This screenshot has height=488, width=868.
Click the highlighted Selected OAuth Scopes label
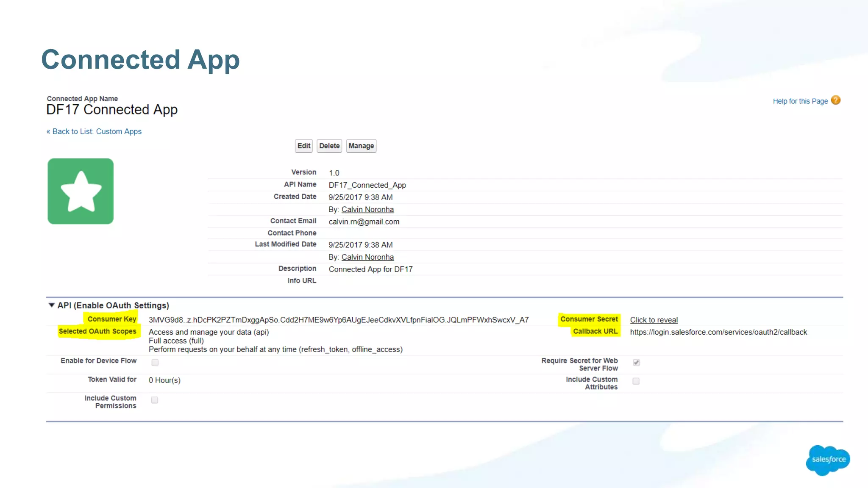pos(98,331)
